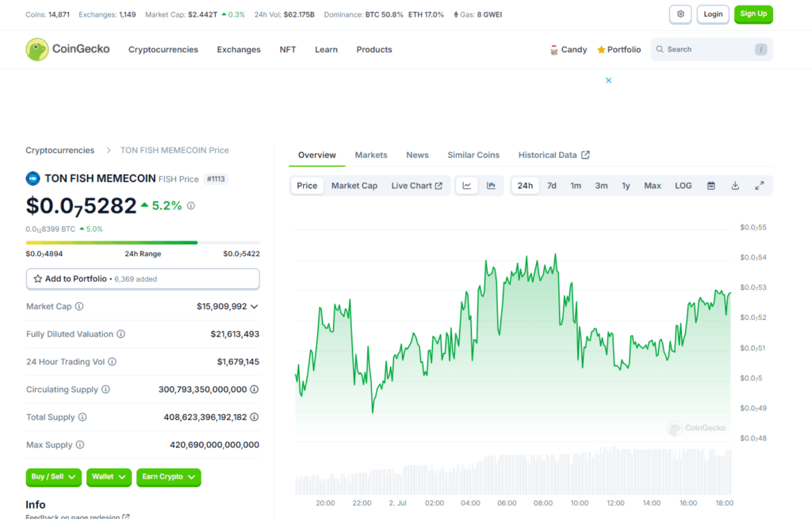Viewport: 812px width, 519px height.
Task: Click the rank #1113 badge
Action: click(x=216, y=179)
